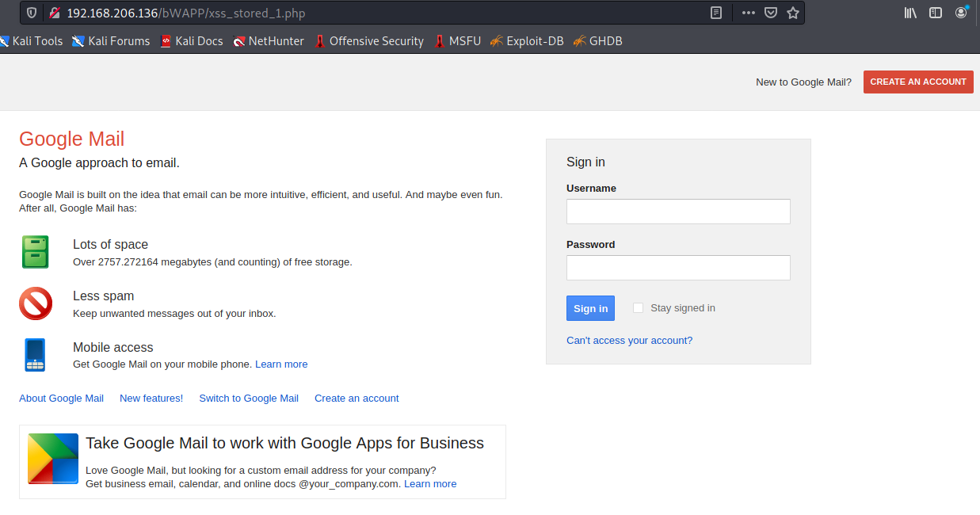Toggle reader view icon in address bar
980x515 pixels.
click(x=716, y=13)
